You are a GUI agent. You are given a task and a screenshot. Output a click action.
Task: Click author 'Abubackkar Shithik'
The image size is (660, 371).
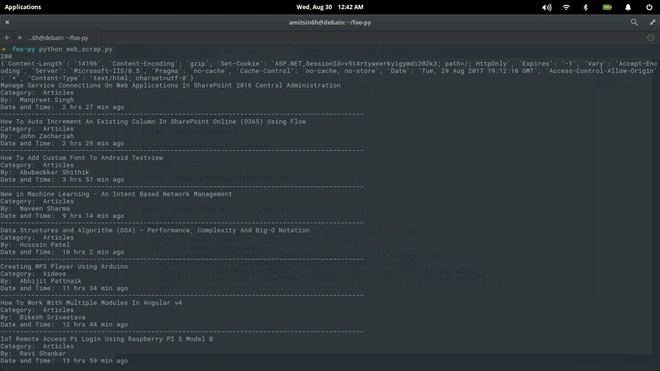54,172
